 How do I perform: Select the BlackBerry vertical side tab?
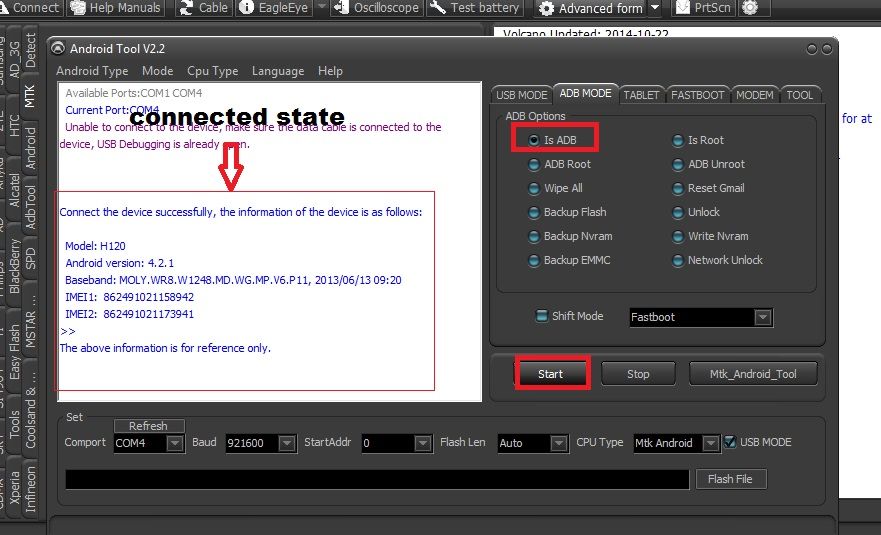[x=14, y=266]
